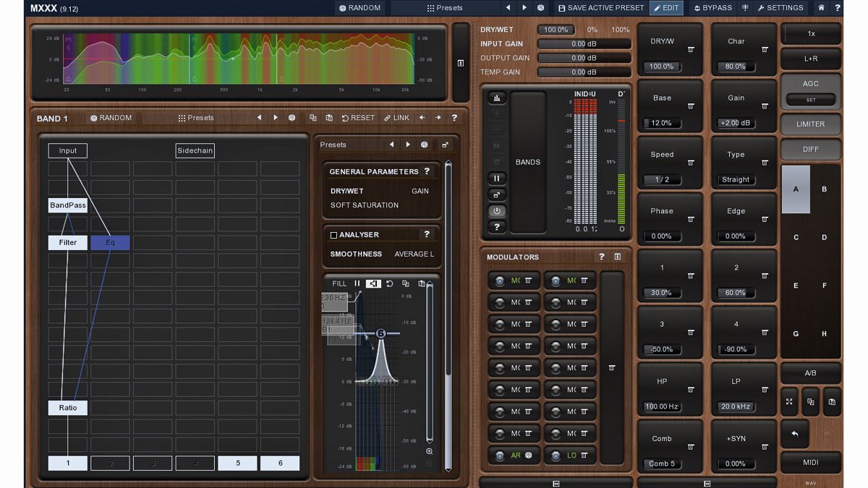Open the Speed 1/2 selector
This screenshot has width=868, height=488.
click(x=662, y=179)
